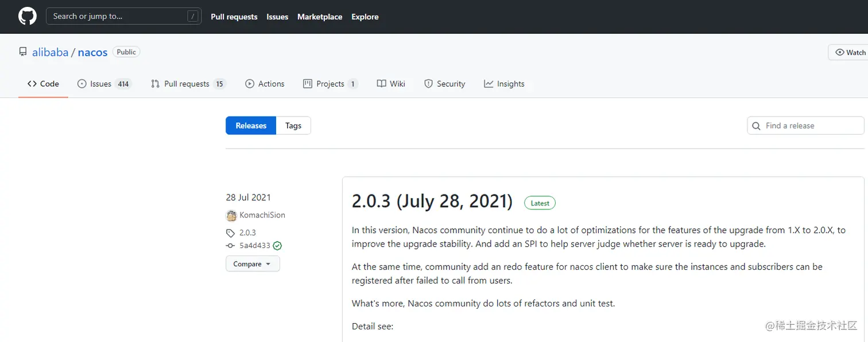Open the Projects tab
The image size is (868, 342).
pyautogui.click(x=331, y=84)
